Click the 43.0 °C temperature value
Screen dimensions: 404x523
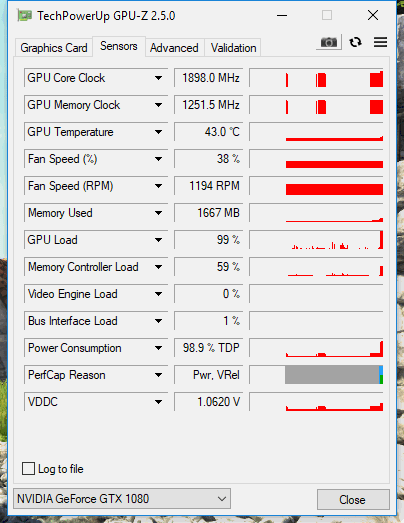pyautogui.click(x=209, y=132)
